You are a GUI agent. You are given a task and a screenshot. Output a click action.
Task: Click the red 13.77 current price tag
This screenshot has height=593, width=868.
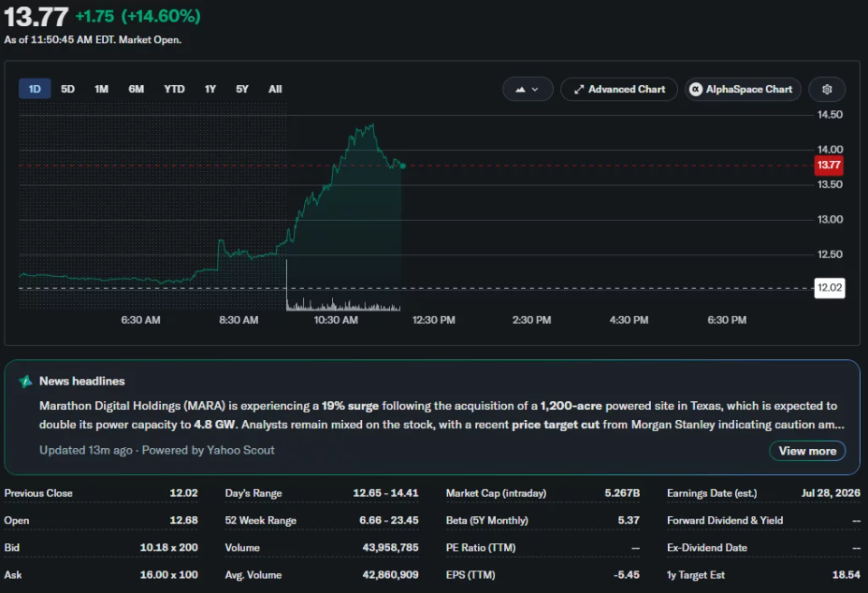click(828, 165)
